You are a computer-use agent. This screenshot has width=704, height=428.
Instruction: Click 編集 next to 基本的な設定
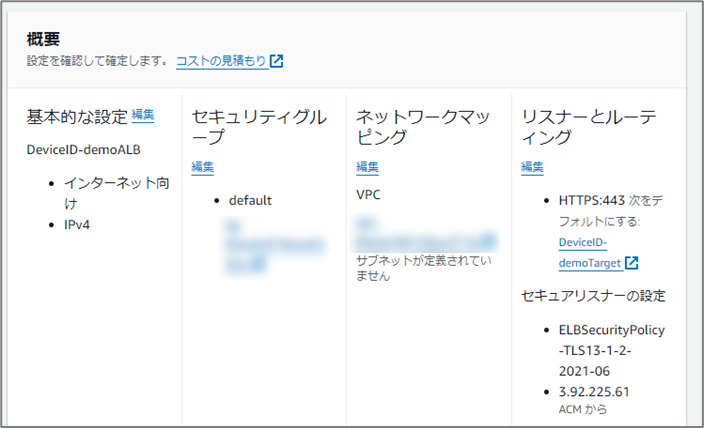coord(143,115)
